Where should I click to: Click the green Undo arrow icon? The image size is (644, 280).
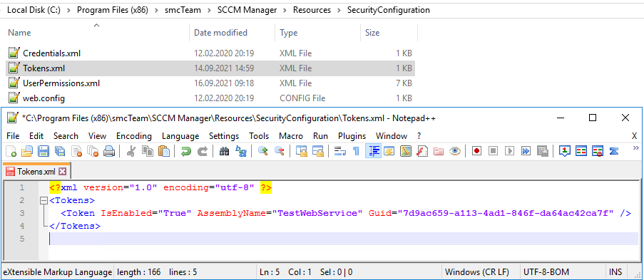[186, 151]
